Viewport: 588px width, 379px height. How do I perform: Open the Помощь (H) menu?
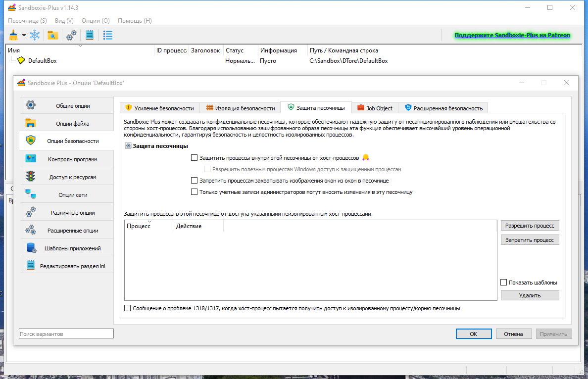pos(135,21)
